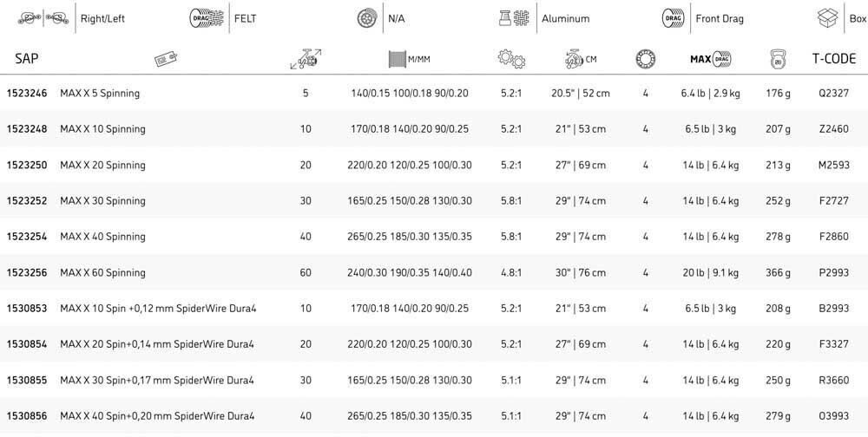
Task: Click the M/MM line capacity icon
Action: click(x=397, y=59)
